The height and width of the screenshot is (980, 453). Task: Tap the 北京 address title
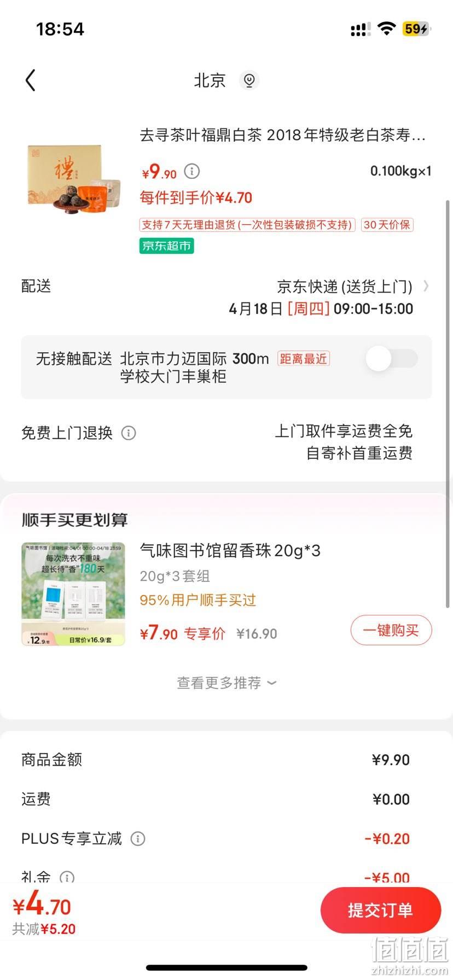point(210,80)
